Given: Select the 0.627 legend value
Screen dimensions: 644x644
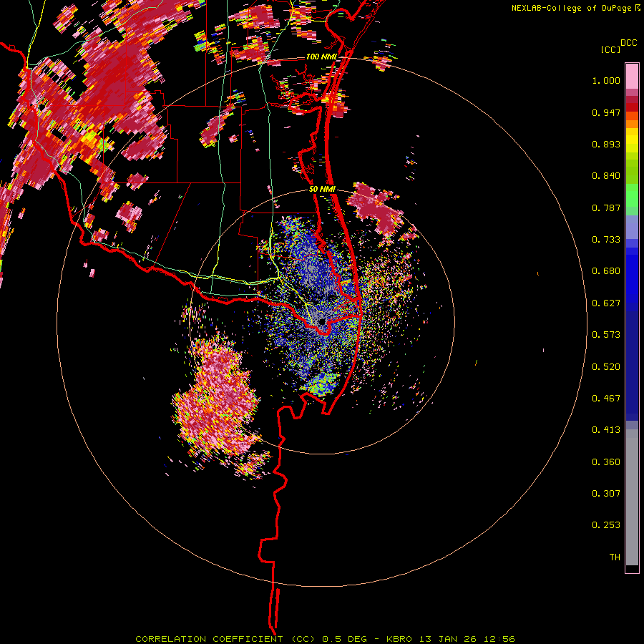Looking at the screenshot, I should 606,303.
